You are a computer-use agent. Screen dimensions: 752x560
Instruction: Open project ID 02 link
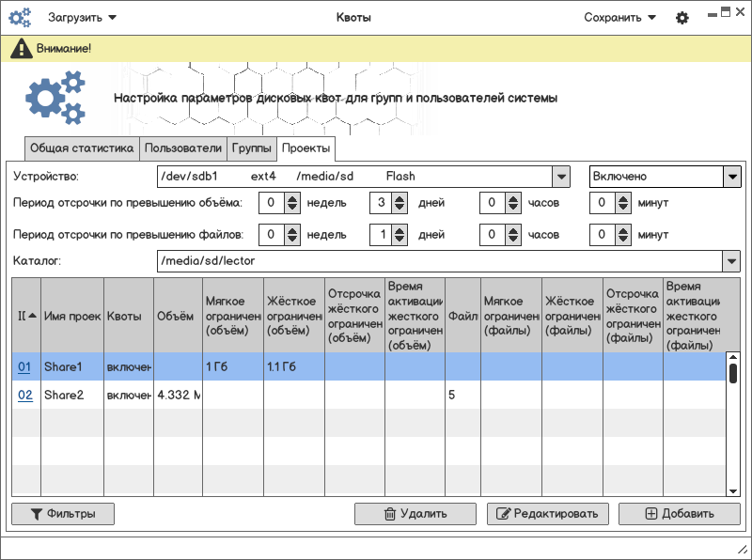25,395
